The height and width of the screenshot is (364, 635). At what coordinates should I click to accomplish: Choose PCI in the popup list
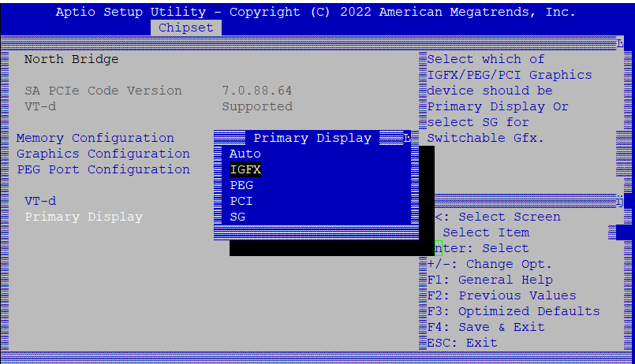(241, 201)
